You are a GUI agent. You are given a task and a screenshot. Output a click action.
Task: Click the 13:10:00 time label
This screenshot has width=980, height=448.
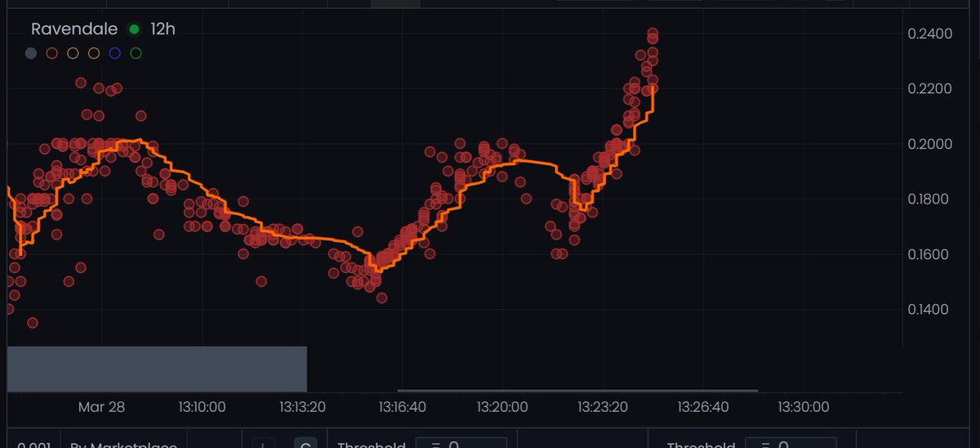click(x=201, y=406)
